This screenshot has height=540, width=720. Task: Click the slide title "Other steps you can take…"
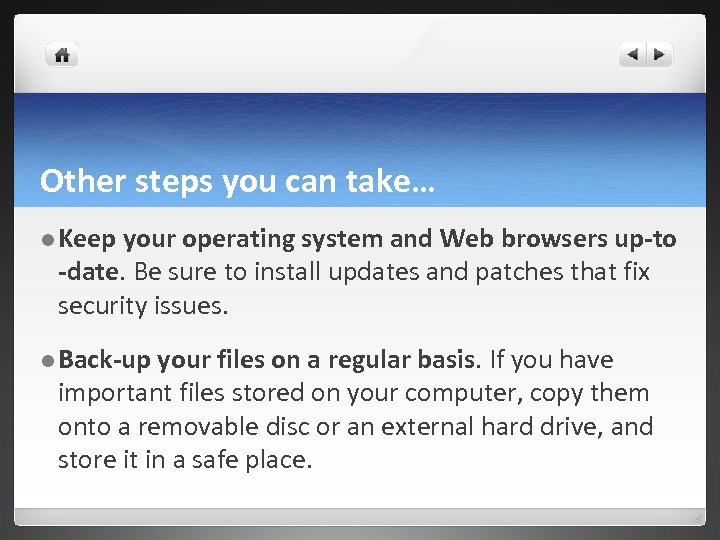pos(238,181)
